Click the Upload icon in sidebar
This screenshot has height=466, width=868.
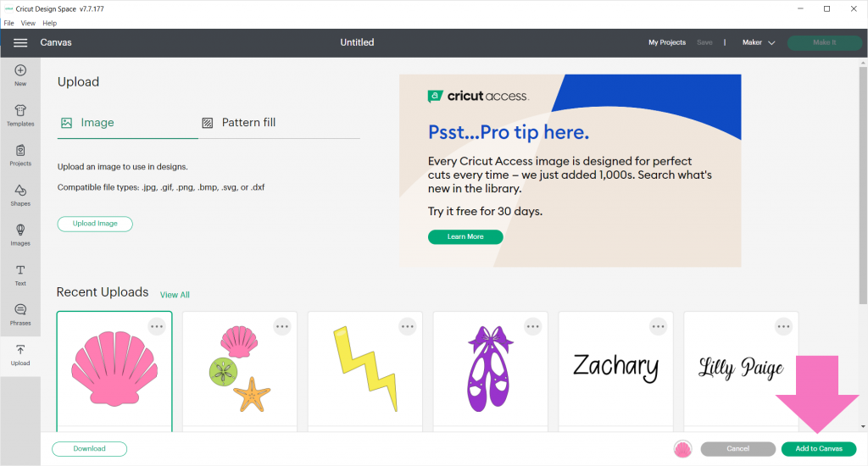pyautogui.click(x=20, y=354)
